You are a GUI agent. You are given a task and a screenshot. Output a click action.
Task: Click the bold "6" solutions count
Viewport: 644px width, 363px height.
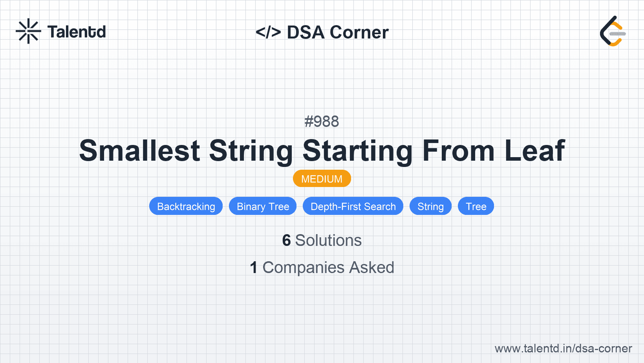(x=286, y=240)
